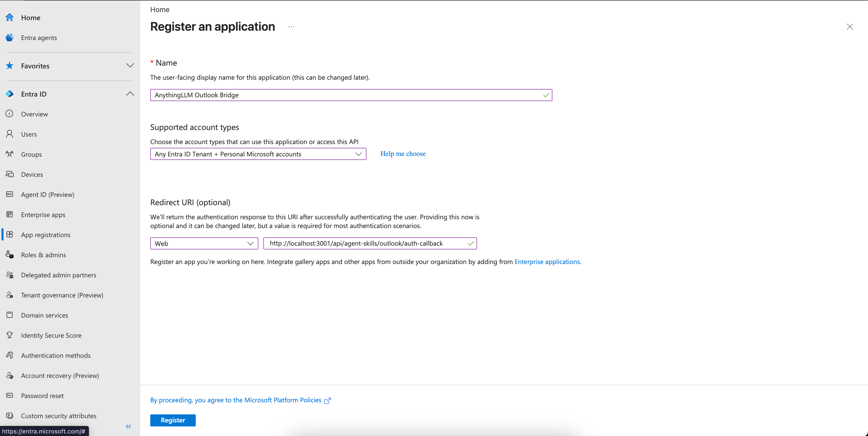Image resolution: width=868 pixels, height=436 pixels.
Task: Click the Devices icon
Action: click(x=10, y=174)
